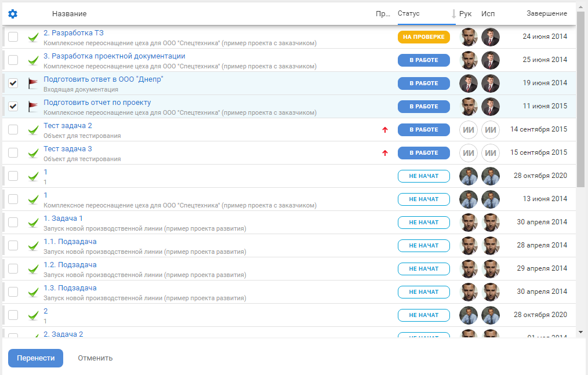Select checkbox for "1. Задача 1"
588x375 pixels.
pyautogui.click(x=13, y=223)
